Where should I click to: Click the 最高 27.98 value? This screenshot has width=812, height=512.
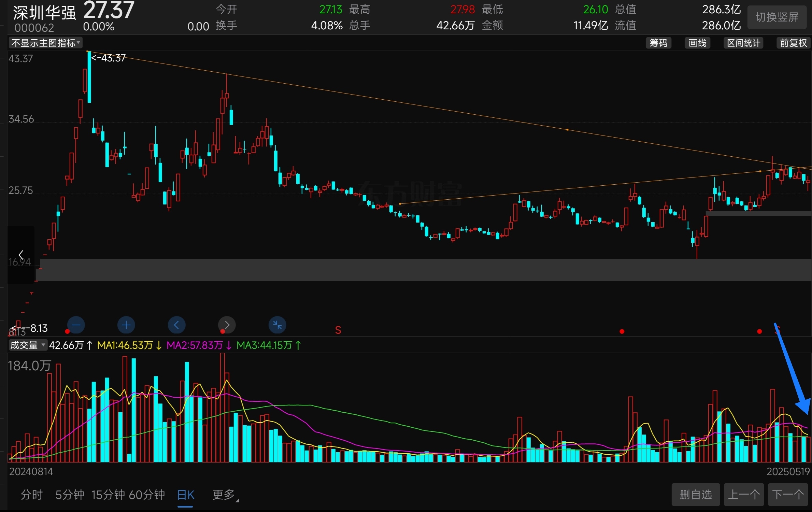point(462,9)
